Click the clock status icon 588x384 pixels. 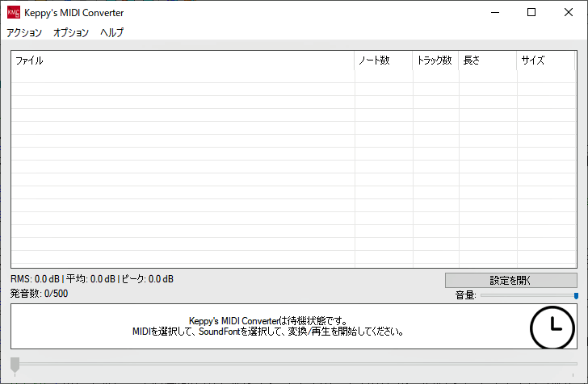point(552,328)
